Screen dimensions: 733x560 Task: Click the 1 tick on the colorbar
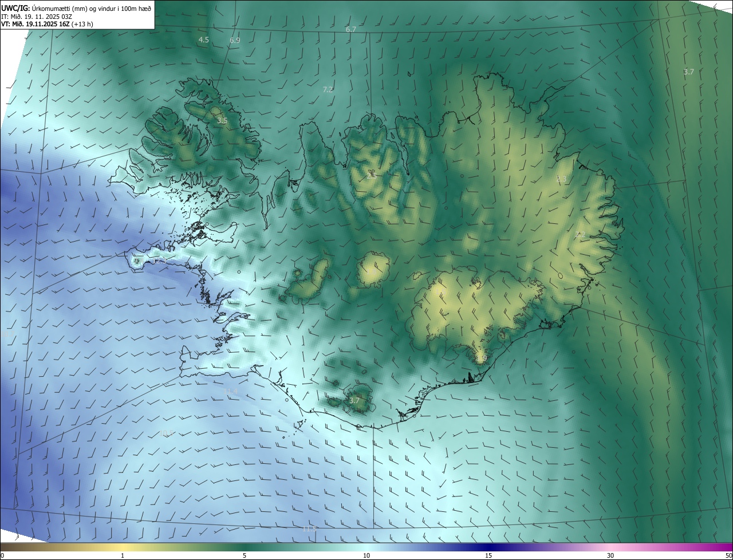[123, 555]
